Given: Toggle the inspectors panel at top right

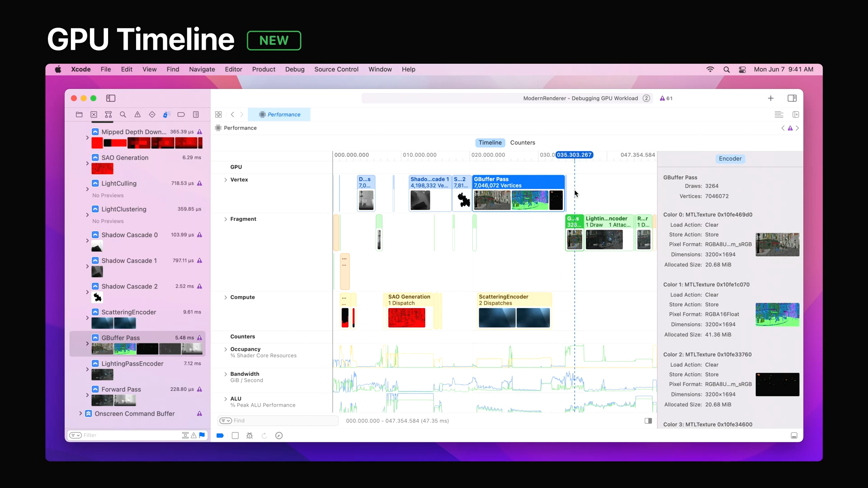Looking at the screenshot, I should point(792,99).
